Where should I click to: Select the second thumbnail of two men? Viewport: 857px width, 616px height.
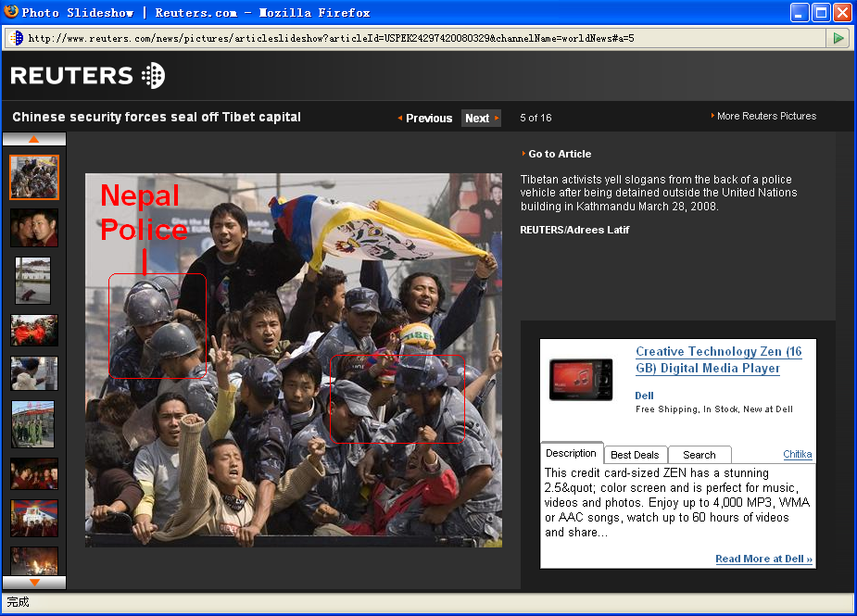[34, 227]
